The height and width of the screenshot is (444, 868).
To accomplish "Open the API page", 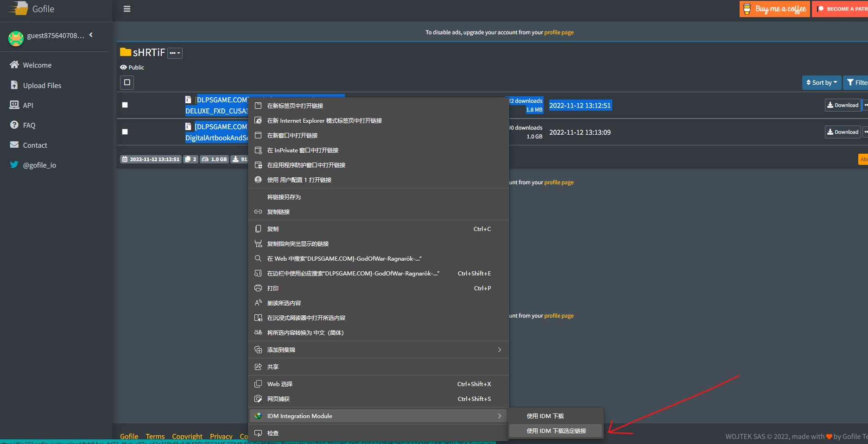I will pos(28,106).
